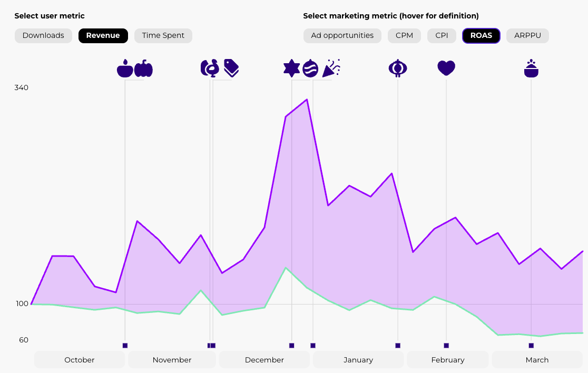588x373 pixels.
Task: Click the Lunar New Year lantern icon
Action: 398,68
